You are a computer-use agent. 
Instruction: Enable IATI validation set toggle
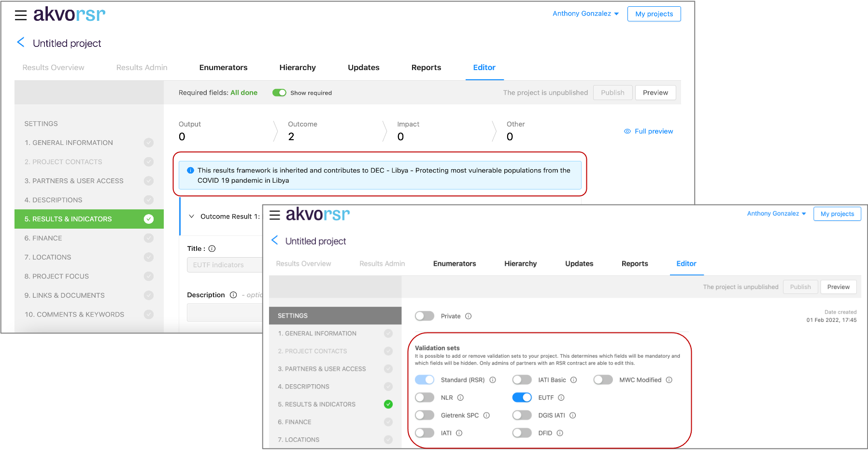[425, 433]
